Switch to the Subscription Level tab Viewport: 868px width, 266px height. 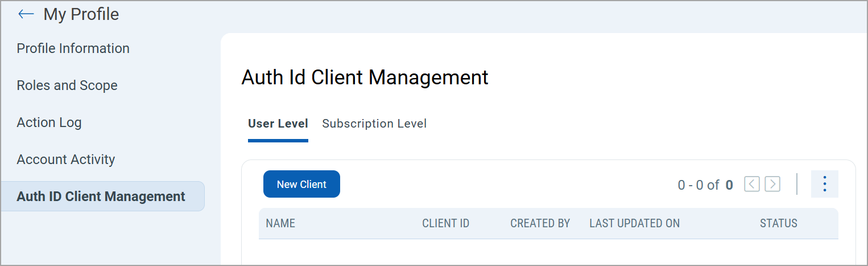(x=374, y=124)
